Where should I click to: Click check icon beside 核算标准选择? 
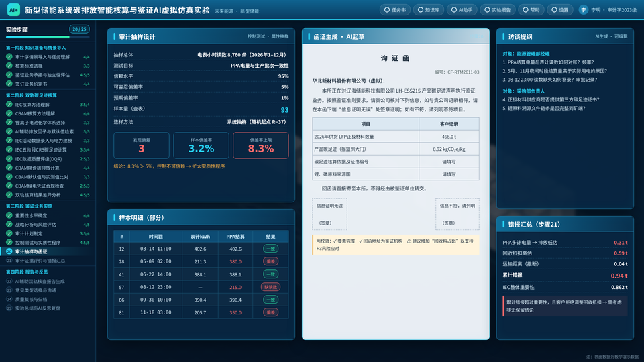pyautogui.click(x=9, y=66)
